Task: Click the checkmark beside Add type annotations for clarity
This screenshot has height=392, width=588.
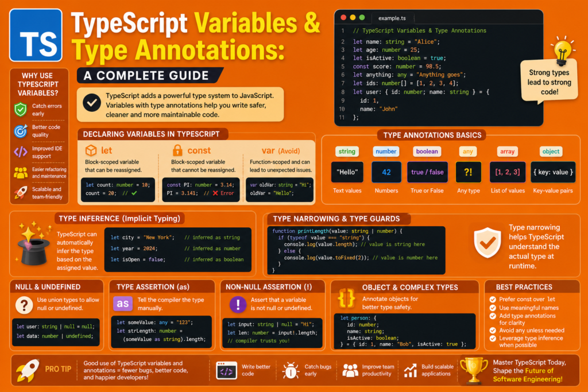Action: pos(493,316)
